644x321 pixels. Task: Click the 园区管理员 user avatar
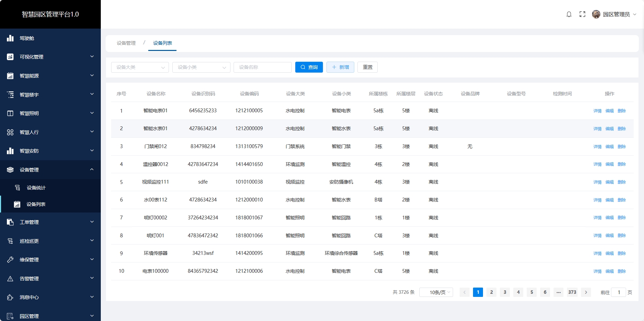(596, 14)
